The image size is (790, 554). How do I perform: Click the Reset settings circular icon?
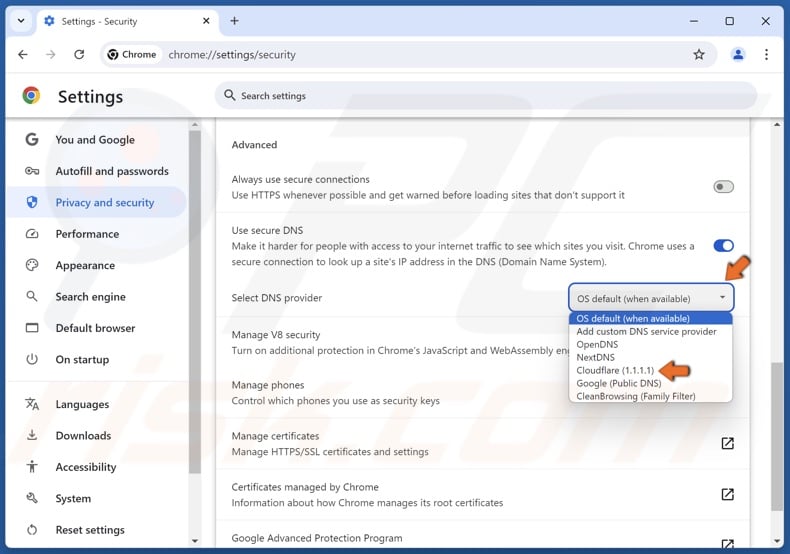(x=32, y=530)
